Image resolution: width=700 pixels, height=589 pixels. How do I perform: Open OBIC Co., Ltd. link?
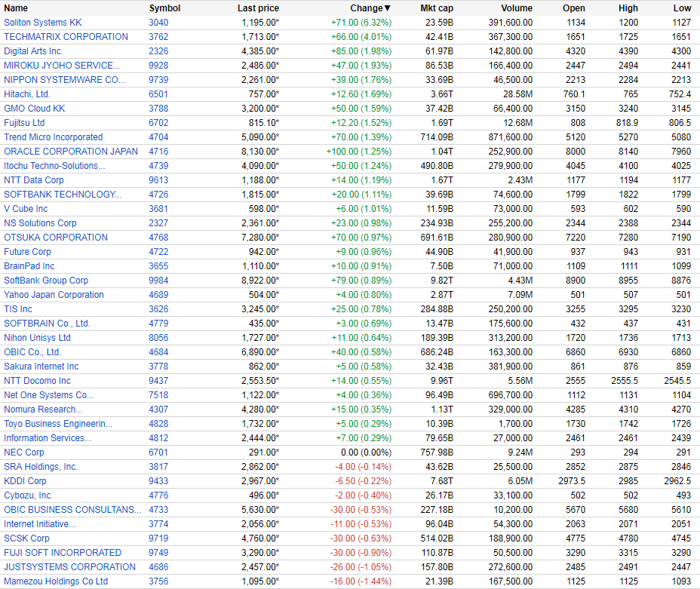click(x=32, y=351)
